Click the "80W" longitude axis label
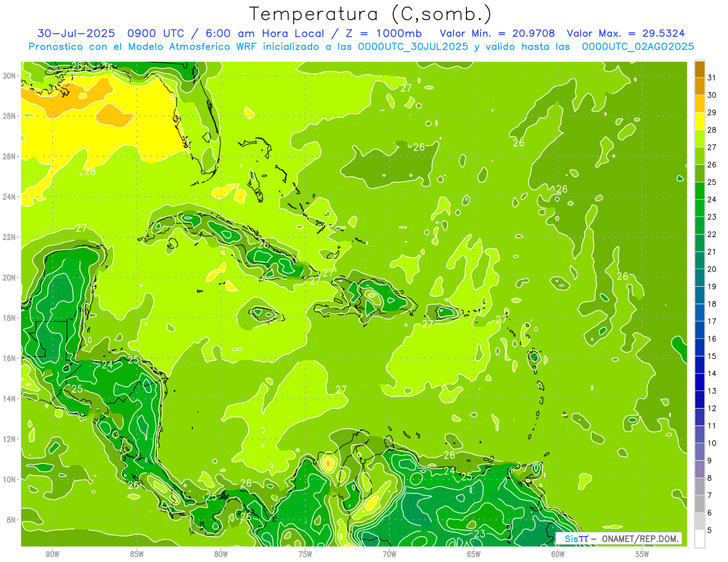The width and height of the screenshot is (728, 562). (x=221, y=554)
